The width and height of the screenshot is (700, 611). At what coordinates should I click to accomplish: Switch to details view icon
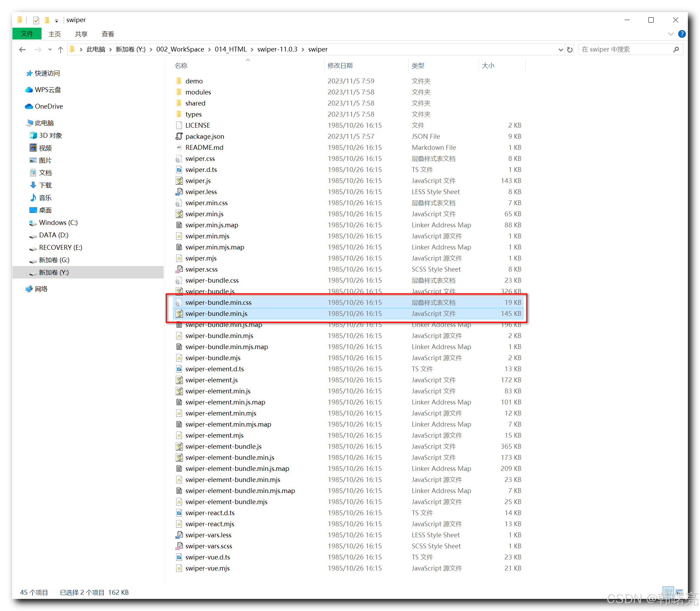pos(668,592)
